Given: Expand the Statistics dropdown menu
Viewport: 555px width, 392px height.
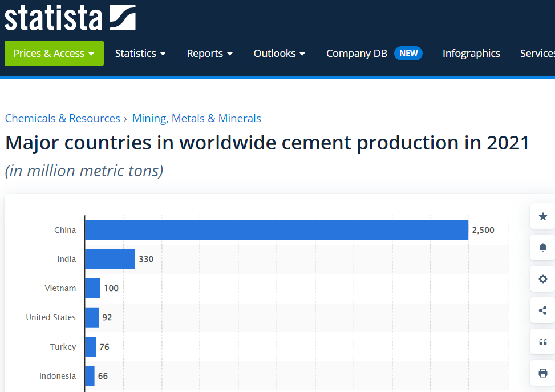Looking at the screenshot, I should click(140, 53).
